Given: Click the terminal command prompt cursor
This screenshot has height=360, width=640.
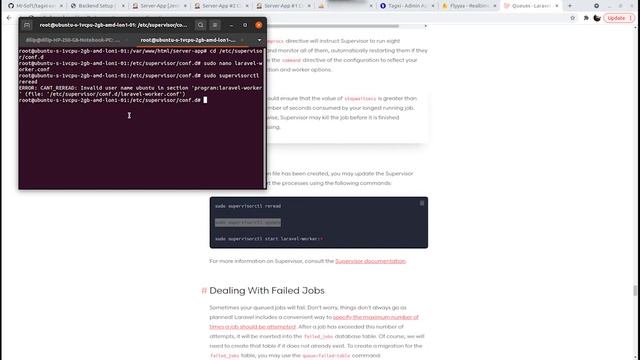Looking at the screenshot, I should (205, 100).
